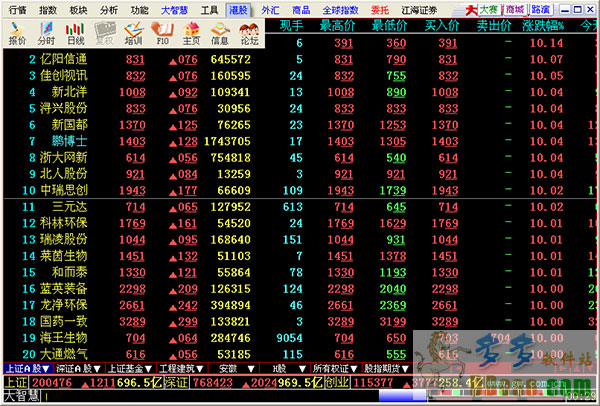Open the 商品 menu
The height and width of the screenshot is (406, 600).
click(301, 10)
